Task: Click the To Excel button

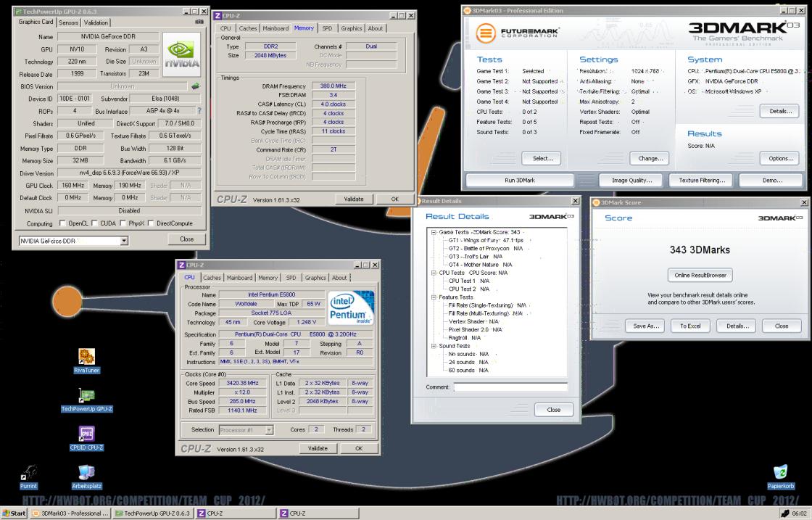Action: coord(690,326)
